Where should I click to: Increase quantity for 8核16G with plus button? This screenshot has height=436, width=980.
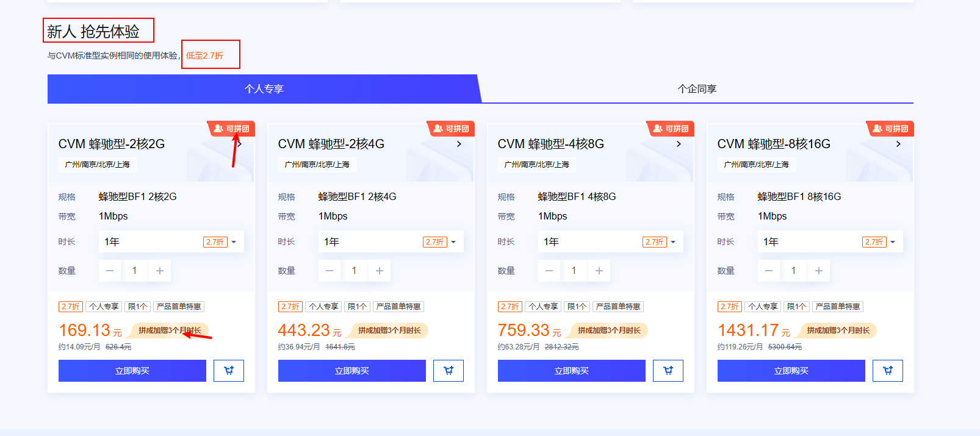[x=819, y=271]
